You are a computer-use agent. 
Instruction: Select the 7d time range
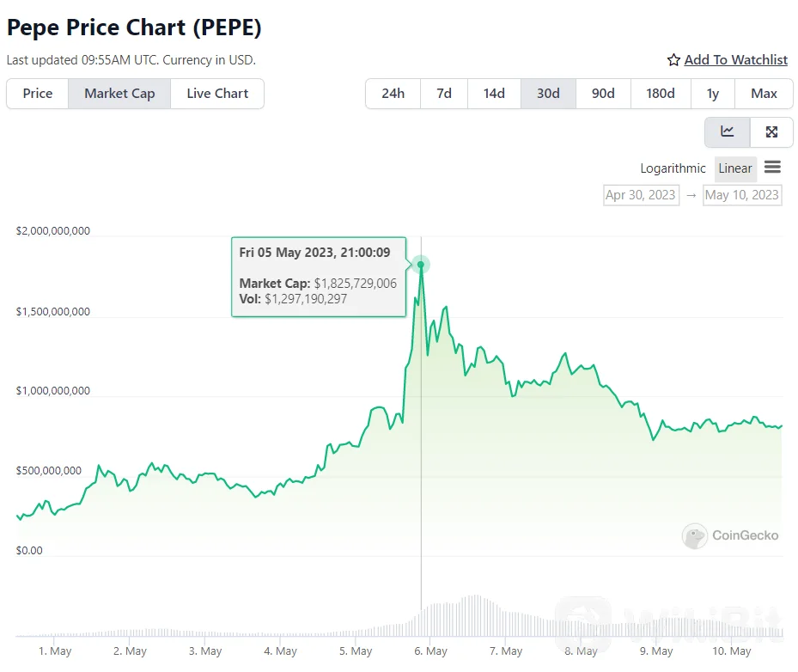coord(444,94)
